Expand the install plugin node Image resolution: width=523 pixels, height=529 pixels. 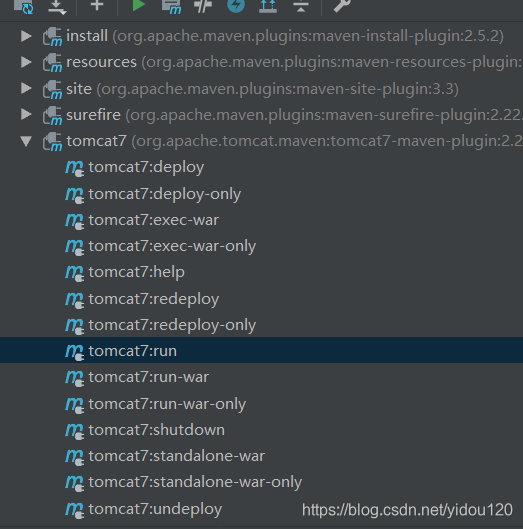26,36
